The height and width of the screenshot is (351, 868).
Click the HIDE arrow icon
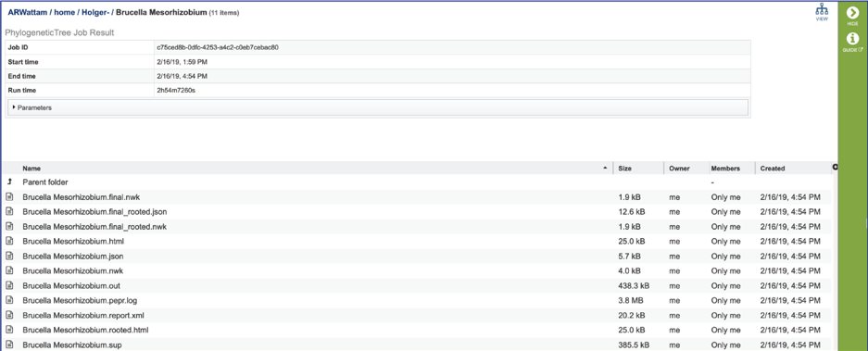point(852,13)
